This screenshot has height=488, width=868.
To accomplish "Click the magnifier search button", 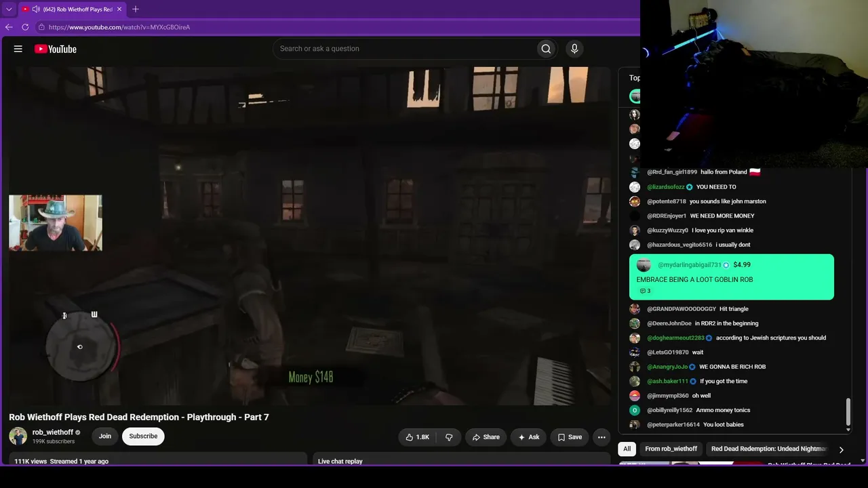I will (x=546, y=49).
